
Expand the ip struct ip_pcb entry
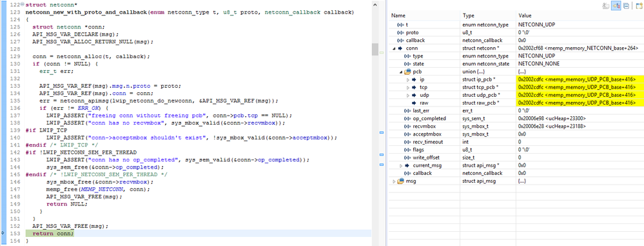pos(408,79)
